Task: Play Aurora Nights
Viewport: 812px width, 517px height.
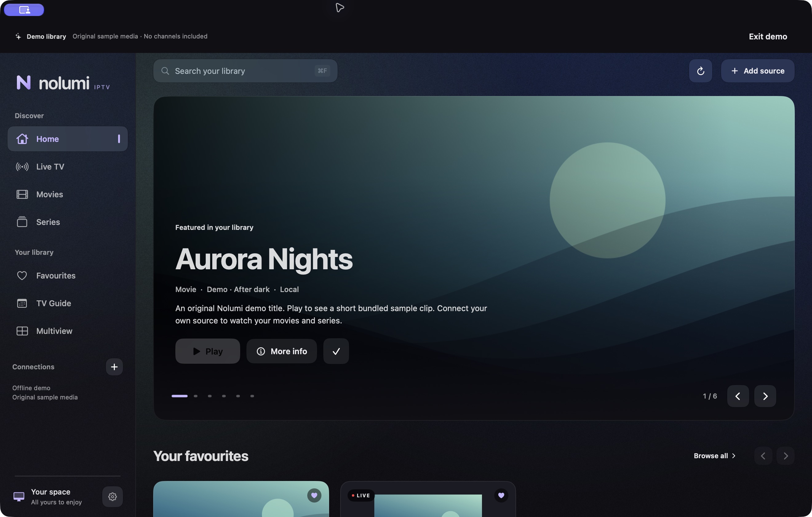Action: 207,351
